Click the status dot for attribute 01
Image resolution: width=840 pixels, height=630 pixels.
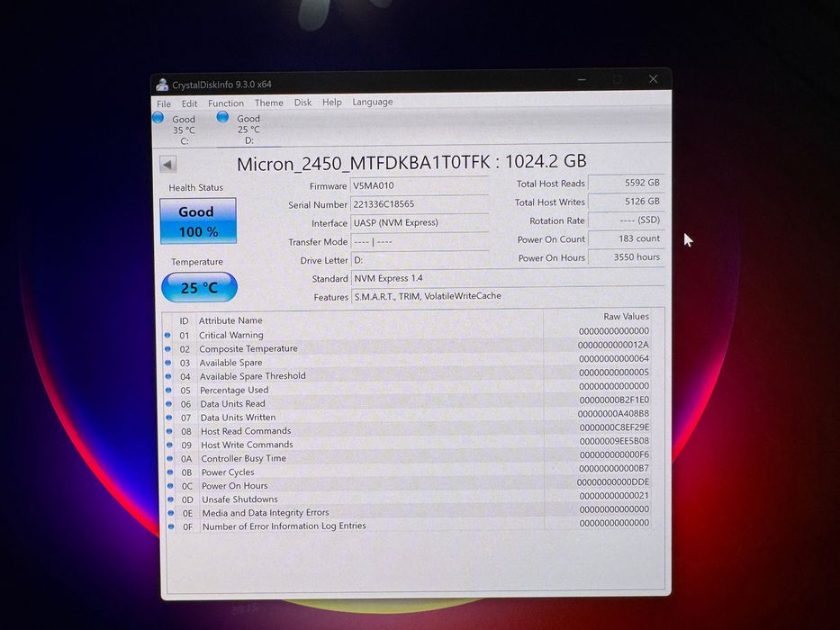[x=167, y=336]
